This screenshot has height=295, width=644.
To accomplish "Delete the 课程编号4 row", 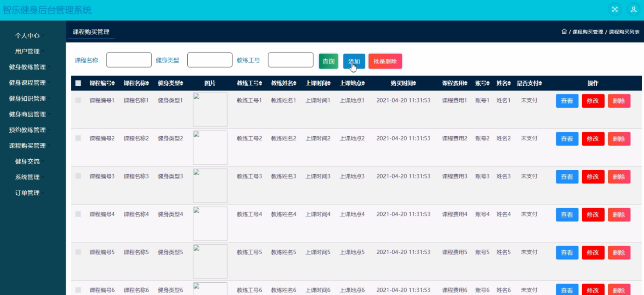I will tap(619, 214).
